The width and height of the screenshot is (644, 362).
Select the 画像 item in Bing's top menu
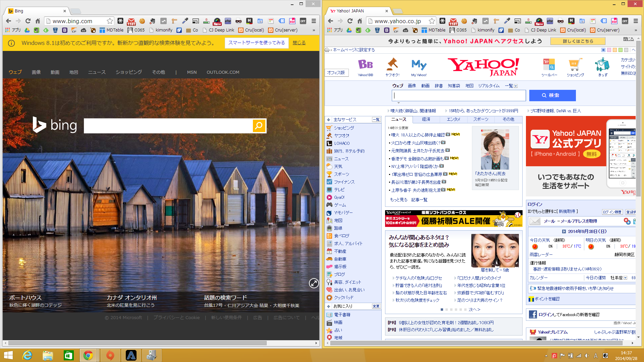(36, 72)
